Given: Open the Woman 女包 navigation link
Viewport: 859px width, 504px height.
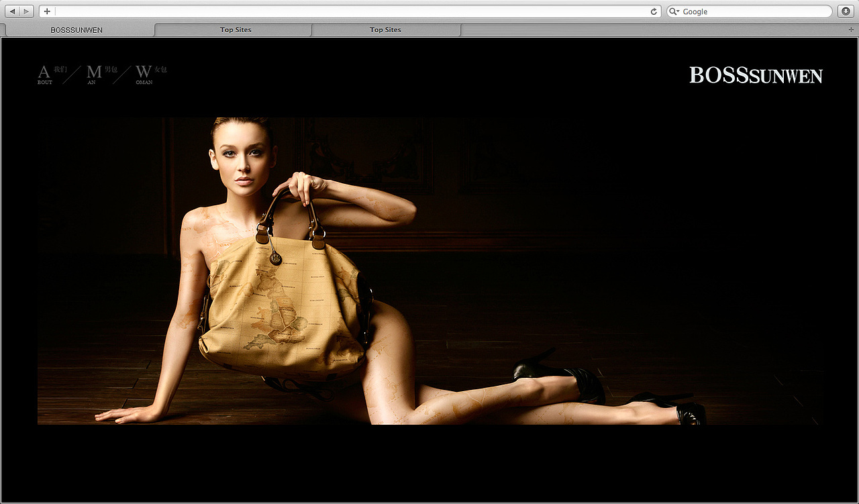Looking at the screenshot, I should click(x=151, y=74).
